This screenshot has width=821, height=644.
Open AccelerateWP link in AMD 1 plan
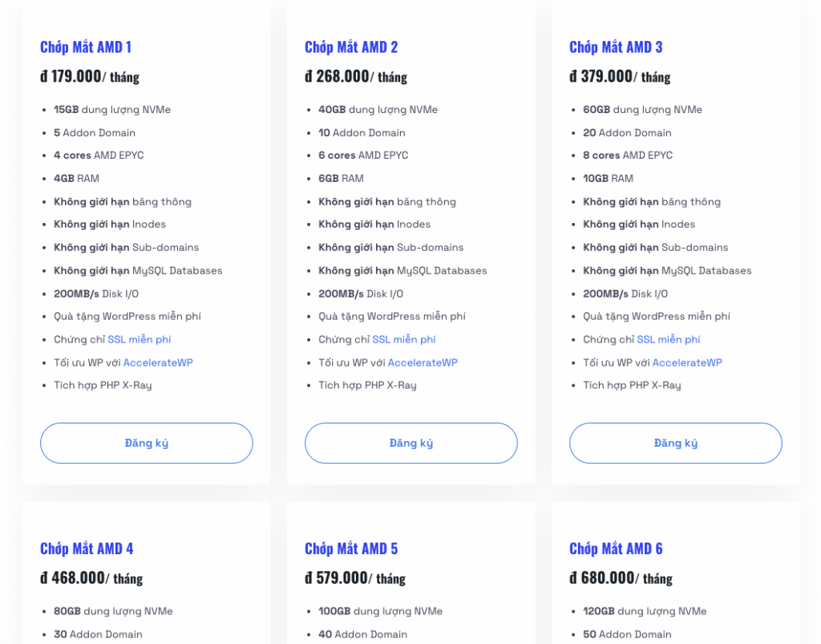click(158, 363)
